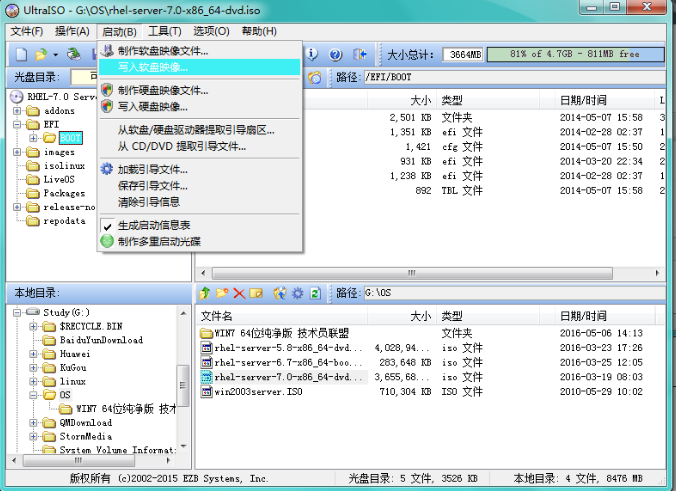
Task: Click the floppy icon for 制作软盘映像文件
Action: coord(107,51)
